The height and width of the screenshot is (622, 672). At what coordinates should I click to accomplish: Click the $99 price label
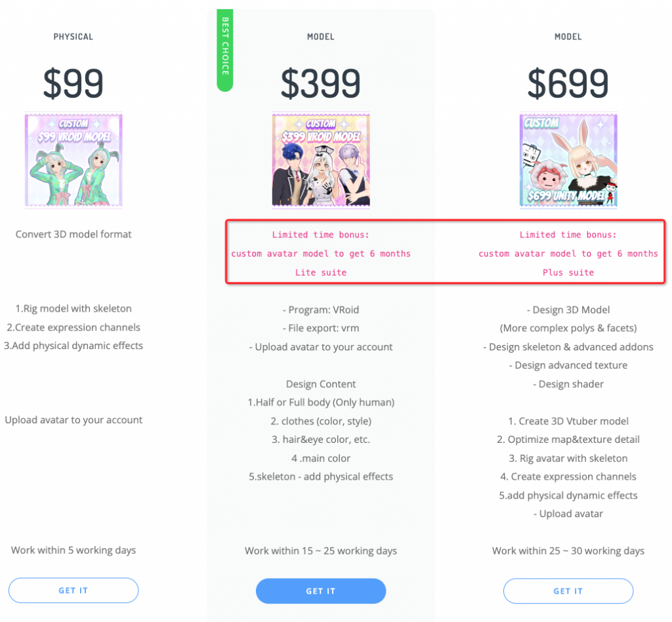[73, 82]
